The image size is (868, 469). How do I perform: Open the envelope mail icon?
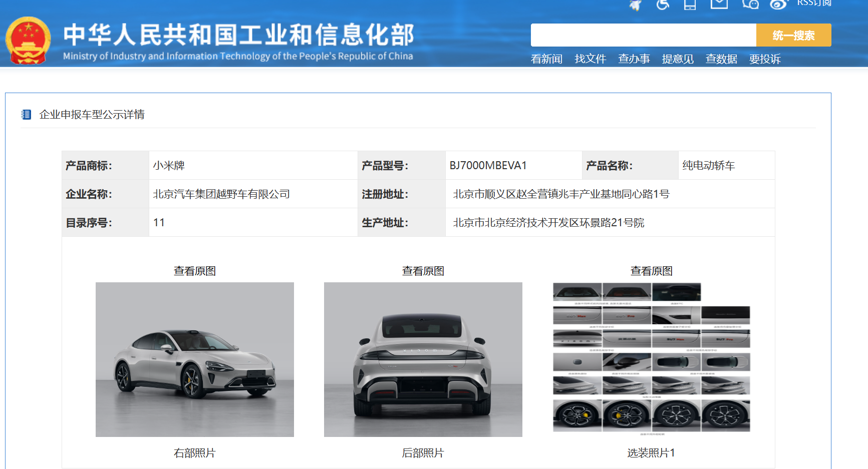(719, 4)
